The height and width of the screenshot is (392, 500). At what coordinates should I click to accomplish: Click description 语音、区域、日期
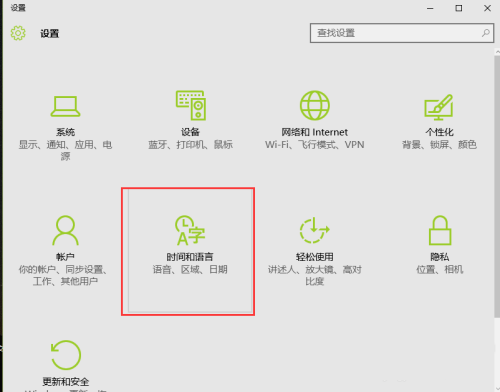click(x=190, y=269)
